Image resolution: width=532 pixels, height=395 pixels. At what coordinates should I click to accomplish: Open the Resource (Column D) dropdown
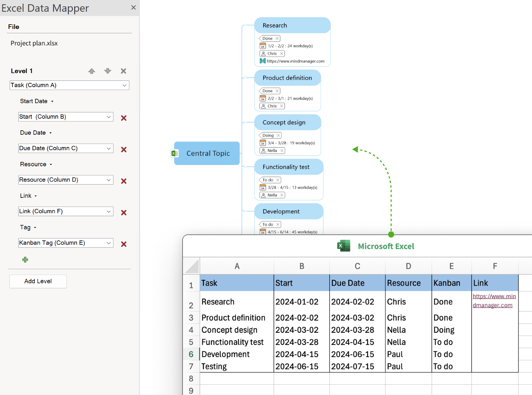click(108, 180)
